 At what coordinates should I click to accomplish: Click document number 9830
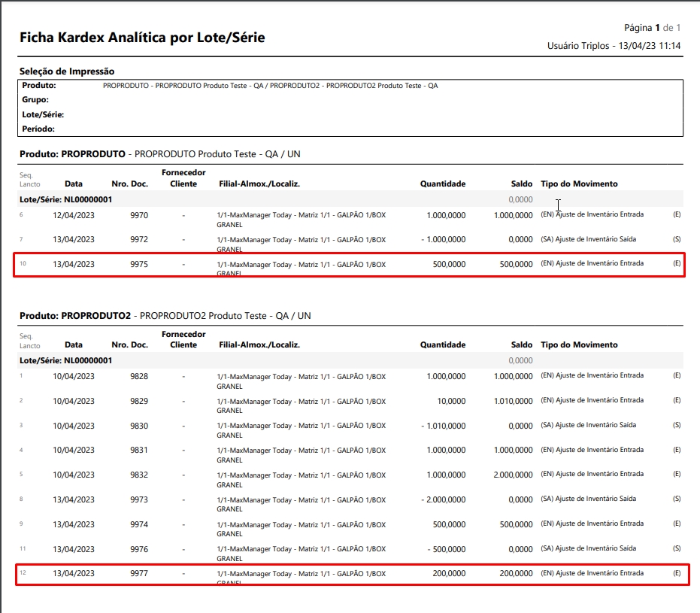139,426
